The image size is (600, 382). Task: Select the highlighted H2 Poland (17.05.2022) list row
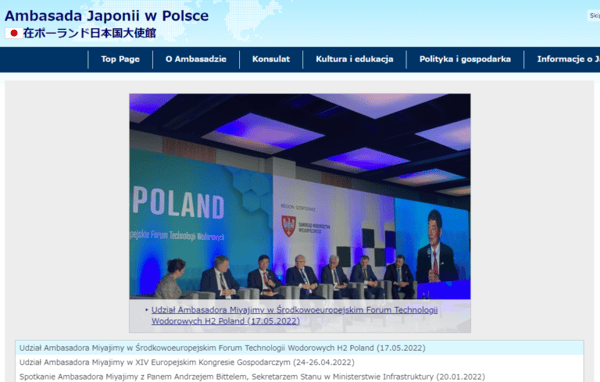pyautogui.click(x=300, y=348)
